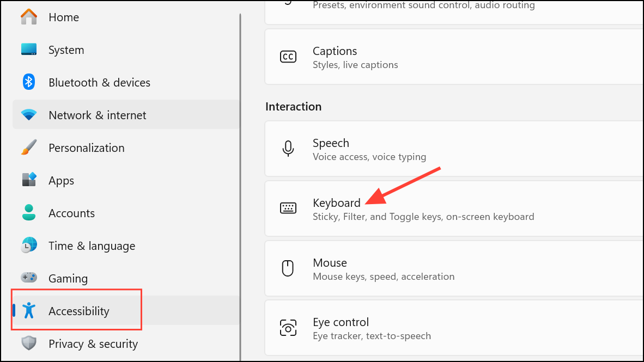Click the Eye control camera icon
Image resolution: width=644 pixels, height=362 pixels.
[x=288, y=328]
